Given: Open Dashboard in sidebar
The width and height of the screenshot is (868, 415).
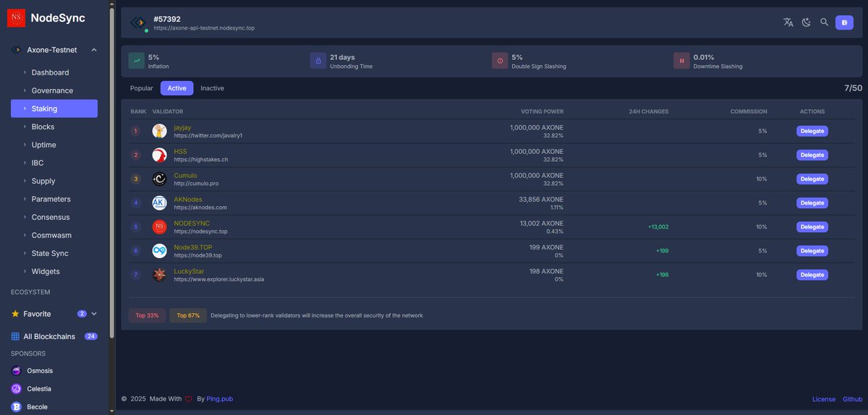Looking at the screenshot, I should pos(54,72).
